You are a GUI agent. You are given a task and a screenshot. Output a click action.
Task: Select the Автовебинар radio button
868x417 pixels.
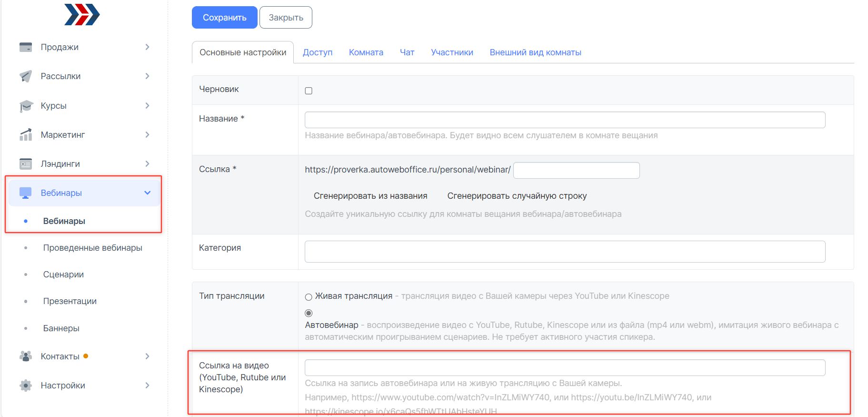coord(309,313)
